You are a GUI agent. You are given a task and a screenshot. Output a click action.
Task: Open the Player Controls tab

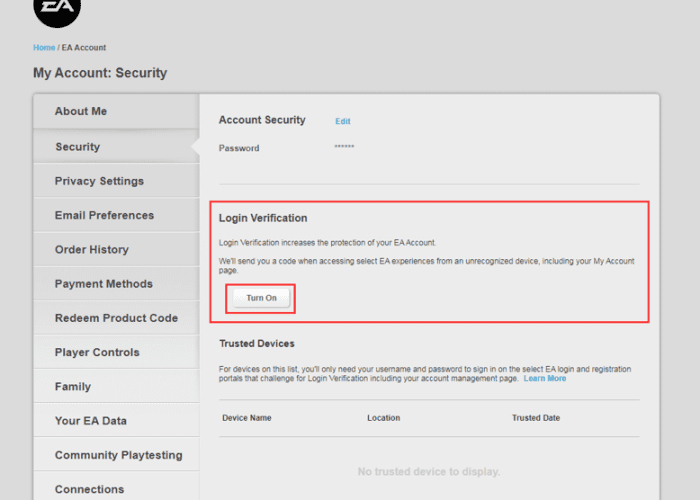pyautogui.click(x=97, y=352)
